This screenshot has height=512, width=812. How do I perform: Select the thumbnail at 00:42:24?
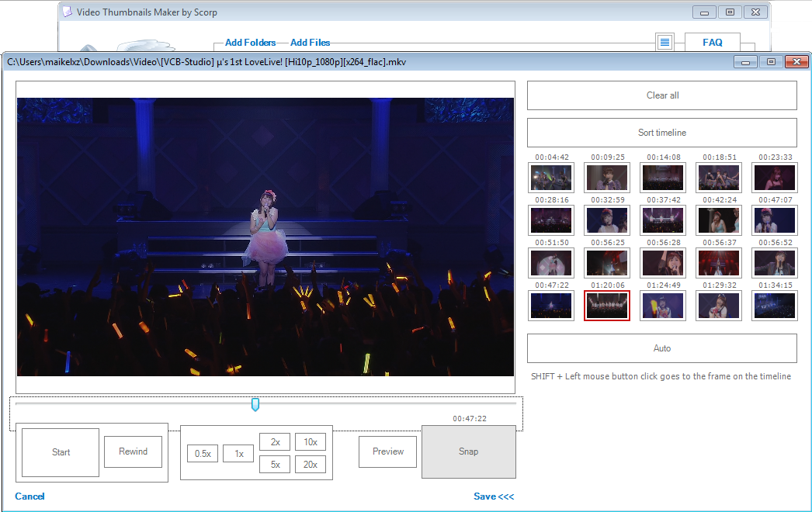[720, 220]
